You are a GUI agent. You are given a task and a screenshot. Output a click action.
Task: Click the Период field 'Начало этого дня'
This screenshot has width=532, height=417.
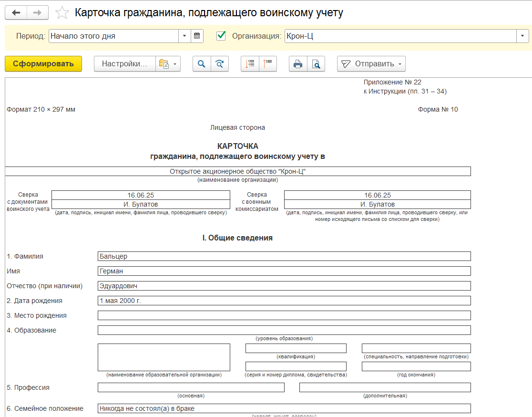[113, 36]
